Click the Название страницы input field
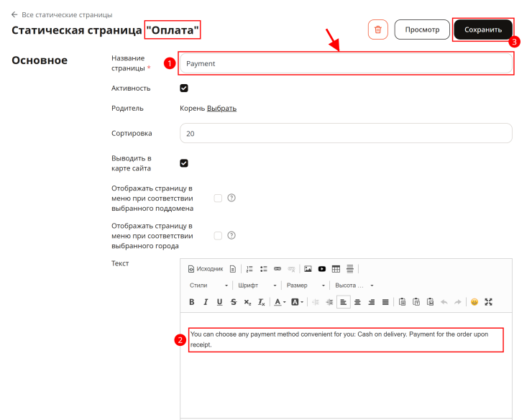This screenshot has height=420, width=532. pos(346,63)
